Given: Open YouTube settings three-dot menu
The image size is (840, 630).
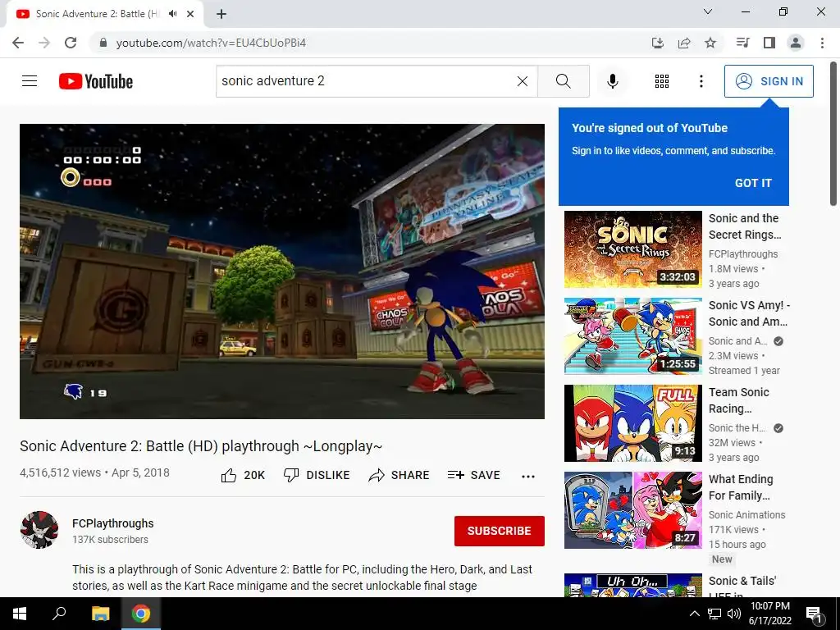Looking at the screenshot, I should [x=701, y=81].
